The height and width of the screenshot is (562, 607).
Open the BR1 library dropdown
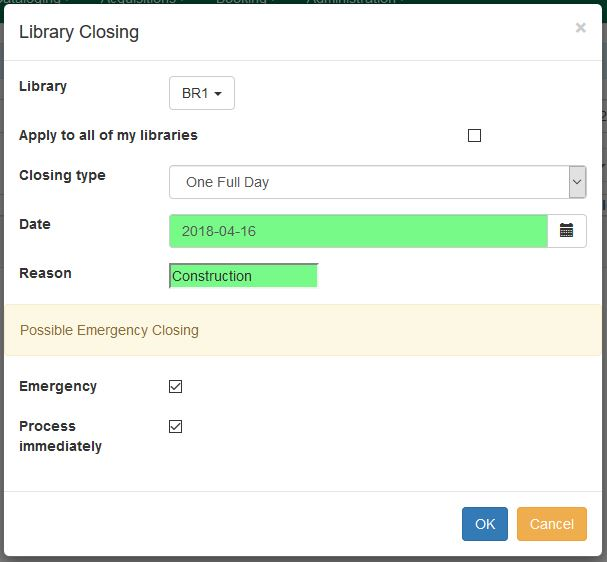coord(201,94)
